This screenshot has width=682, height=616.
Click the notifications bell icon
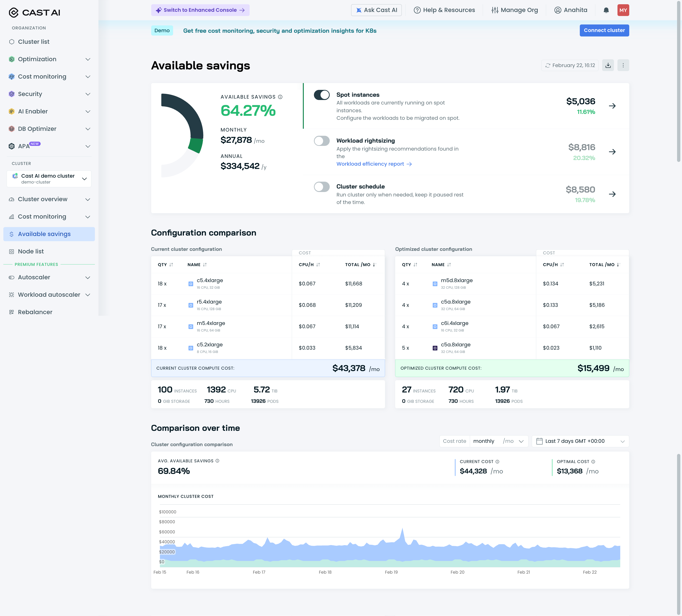click(606, 10)
